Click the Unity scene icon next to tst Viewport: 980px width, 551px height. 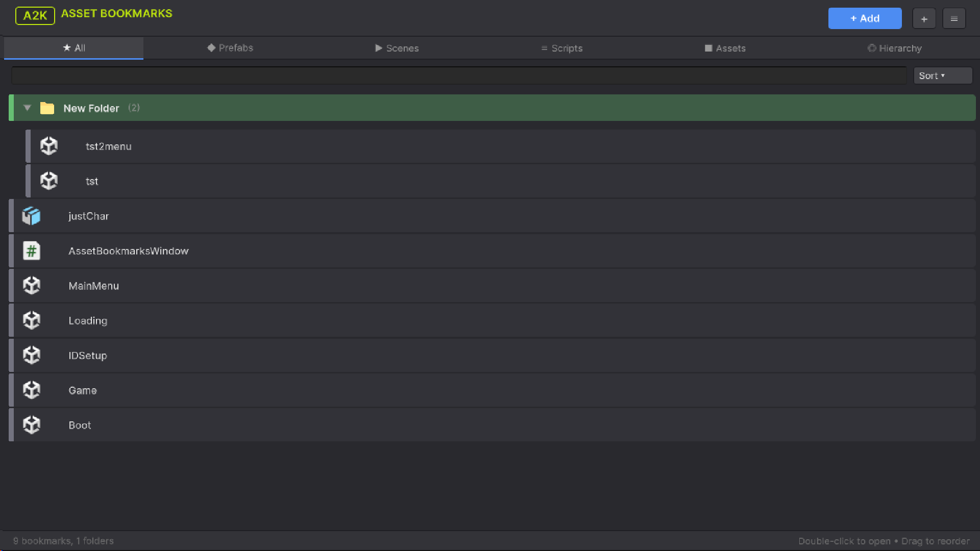49,181
